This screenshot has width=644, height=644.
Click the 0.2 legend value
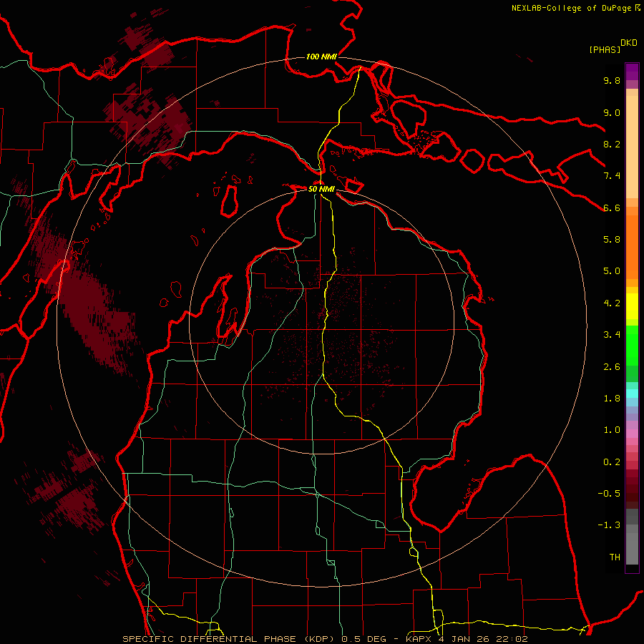[612, 462]
